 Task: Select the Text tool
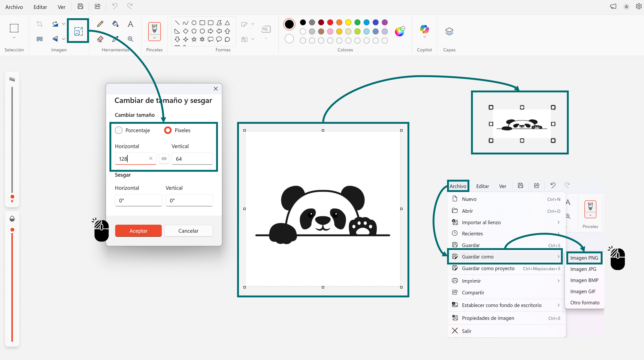[130, 24]
